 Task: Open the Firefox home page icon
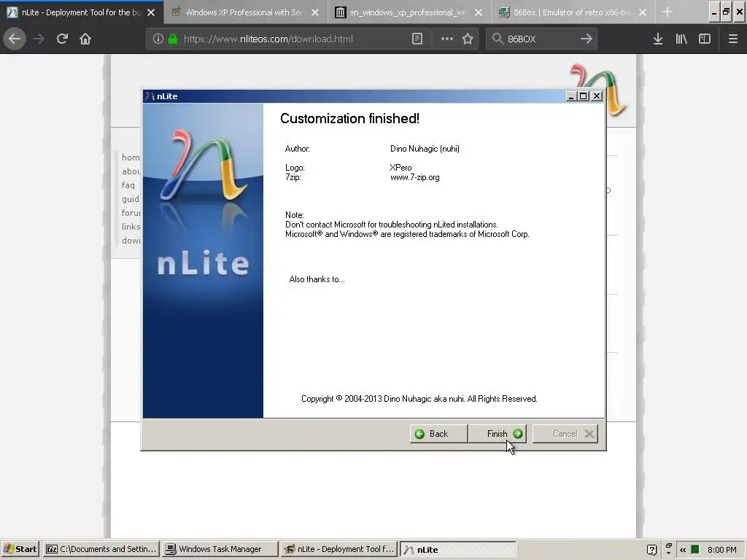pyautogui.click(x=85, y=39)
